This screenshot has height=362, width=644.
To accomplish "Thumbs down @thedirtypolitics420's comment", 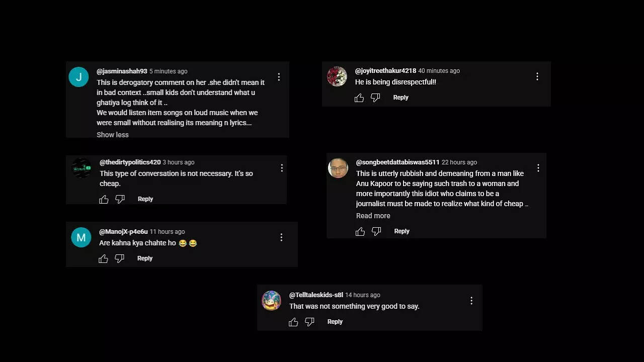I will pyautogui.click(x=120, y=200).
